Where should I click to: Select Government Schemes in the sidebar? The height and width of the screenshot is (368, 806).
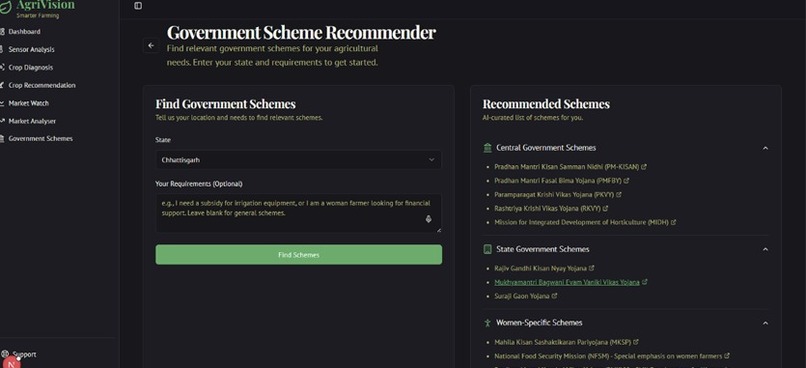(x=40, y=139)
